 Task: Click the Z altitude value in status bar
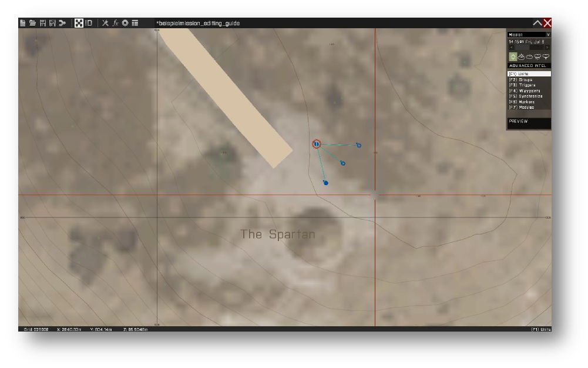click(x=135, y=329)
